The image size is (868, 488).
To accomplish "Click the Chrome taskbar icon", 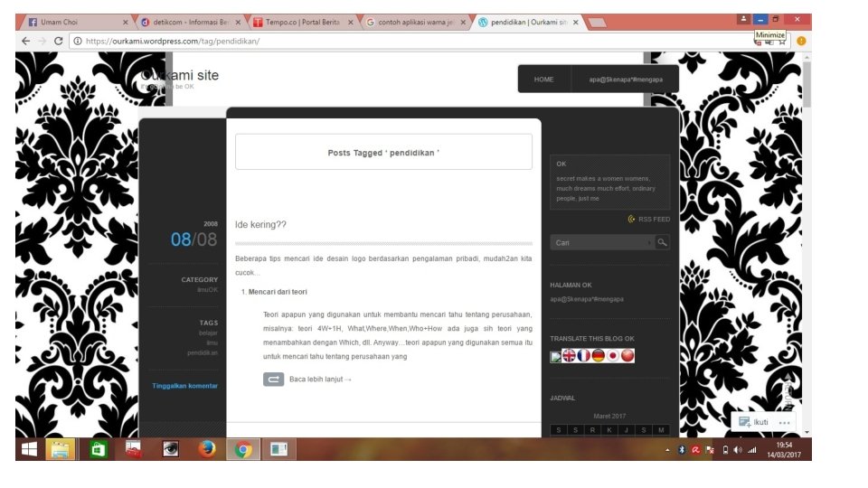I will click(x=243, y=449).
